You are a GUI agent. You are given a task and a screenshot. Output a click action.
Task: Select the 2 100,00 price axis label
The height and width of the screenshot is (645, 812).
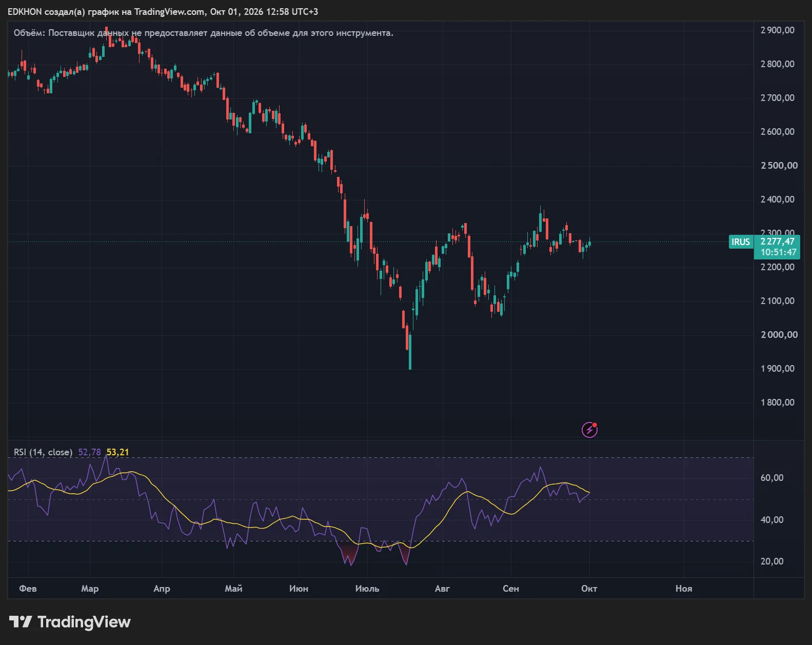coord(778,301)
